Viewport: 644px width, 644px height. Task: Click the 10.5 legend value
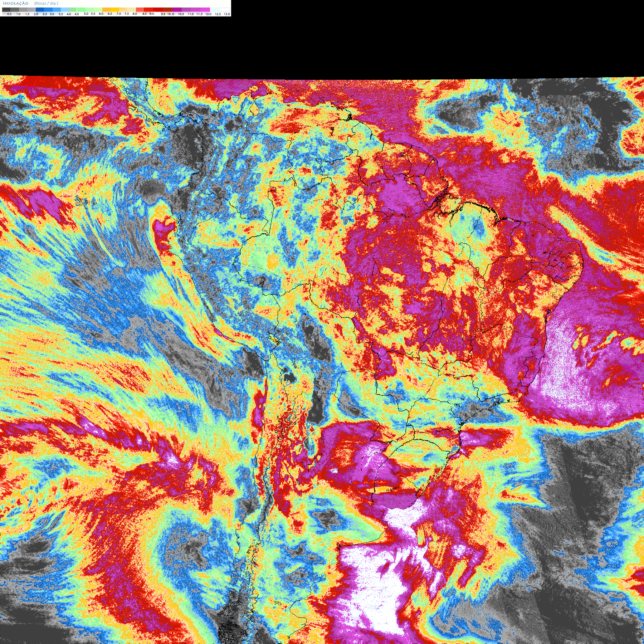(x=181, y=14)
